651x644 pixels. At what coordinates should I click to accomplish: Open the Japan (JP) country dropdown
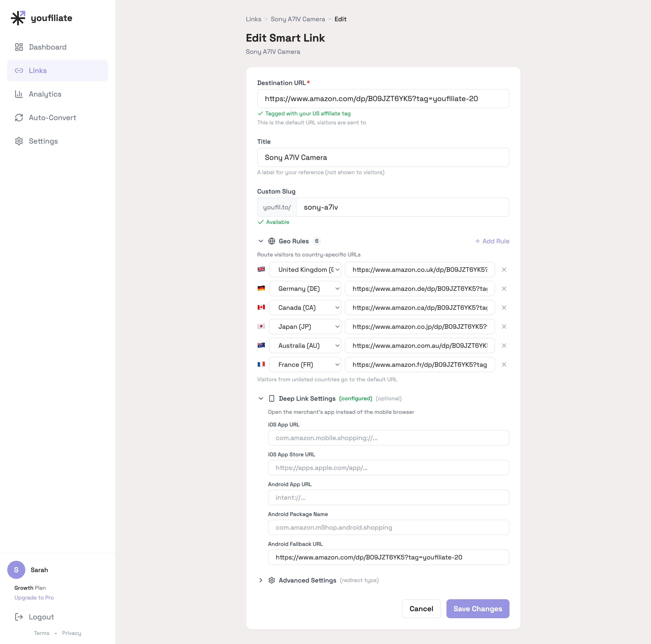click(305, 327)
